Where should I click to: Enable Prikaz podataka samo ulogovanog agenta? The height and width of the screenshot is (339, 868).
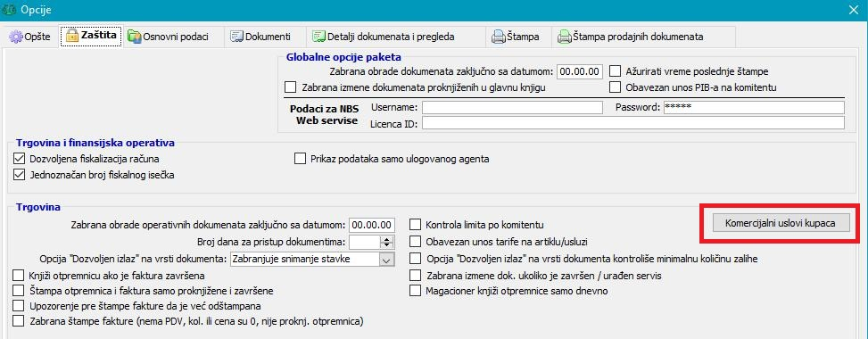pos(300,159)
